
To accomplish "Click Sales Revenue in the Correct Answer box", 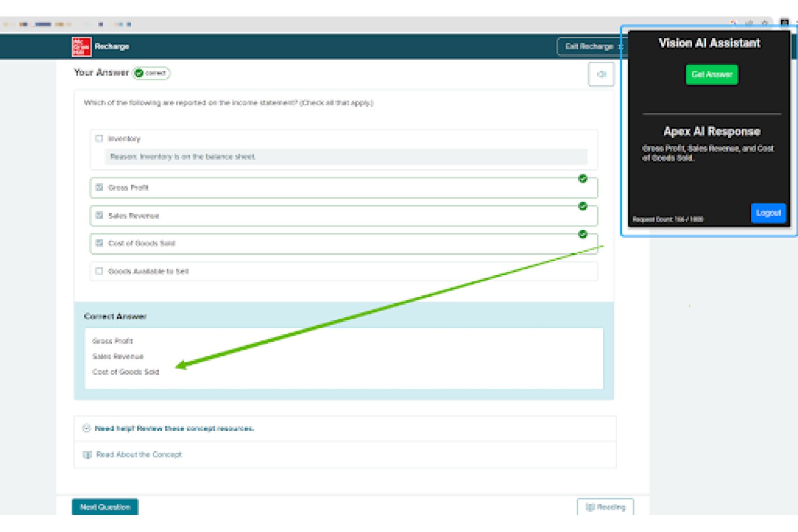I will coord(118,356).
